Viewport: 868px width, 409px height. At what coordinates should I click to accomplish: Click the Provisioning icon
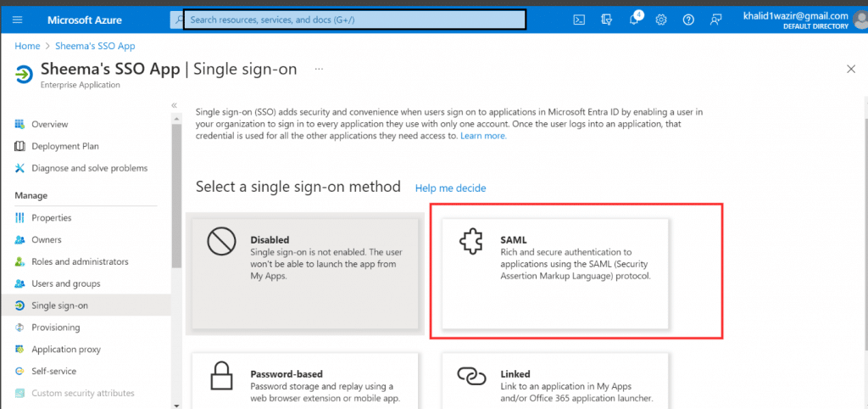click(20, 328)
